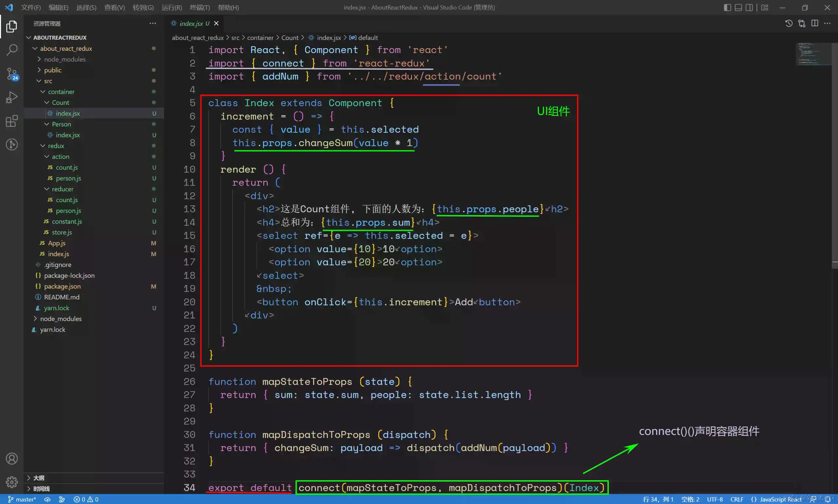Image resolution: width=838 pixels, height=504 pixels.
Task: Open count.js under the action folder
Action: pyautogui.click(x=66, y=167)
